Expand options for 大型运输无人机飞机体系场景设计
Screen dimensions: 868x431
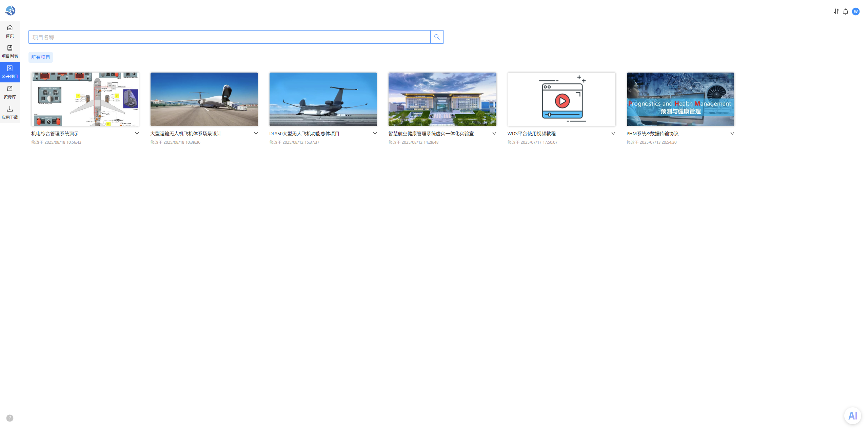[x=256, y=133]
